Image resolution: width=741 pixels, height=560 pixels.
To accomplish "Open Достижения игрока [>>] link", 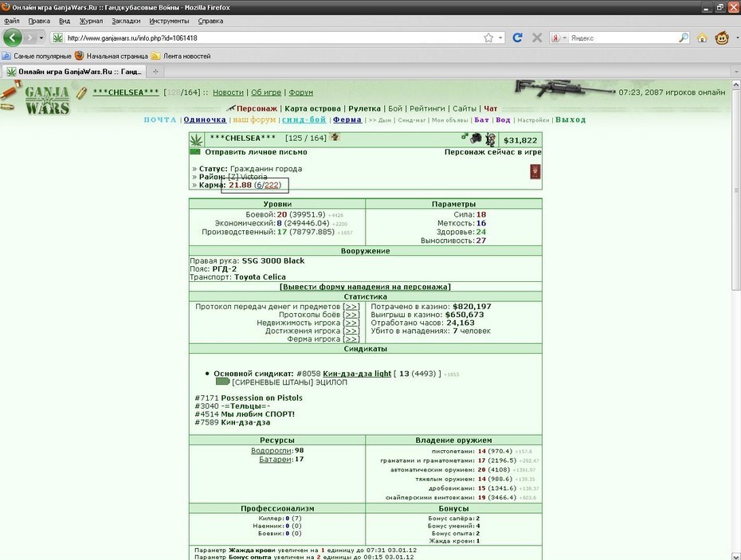I will point(351,331).
